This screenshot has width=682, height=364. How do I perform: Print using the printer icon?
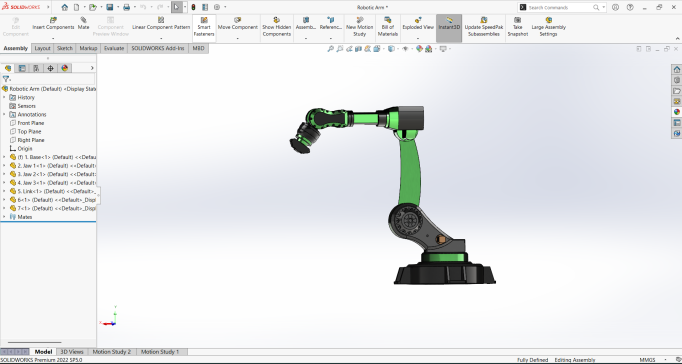pyautogui.click(x=127, y=7)
